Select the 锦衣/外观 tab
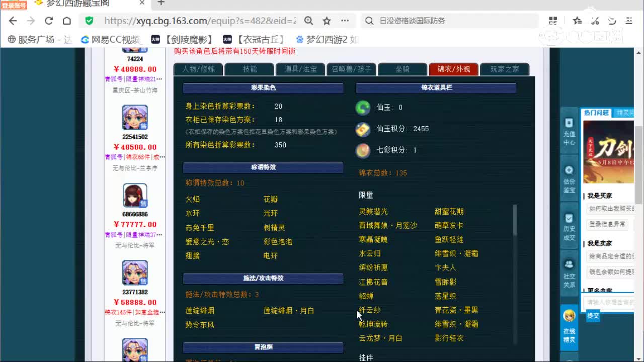Viewport: 644px width, 362px height. (x=453, y=69)
